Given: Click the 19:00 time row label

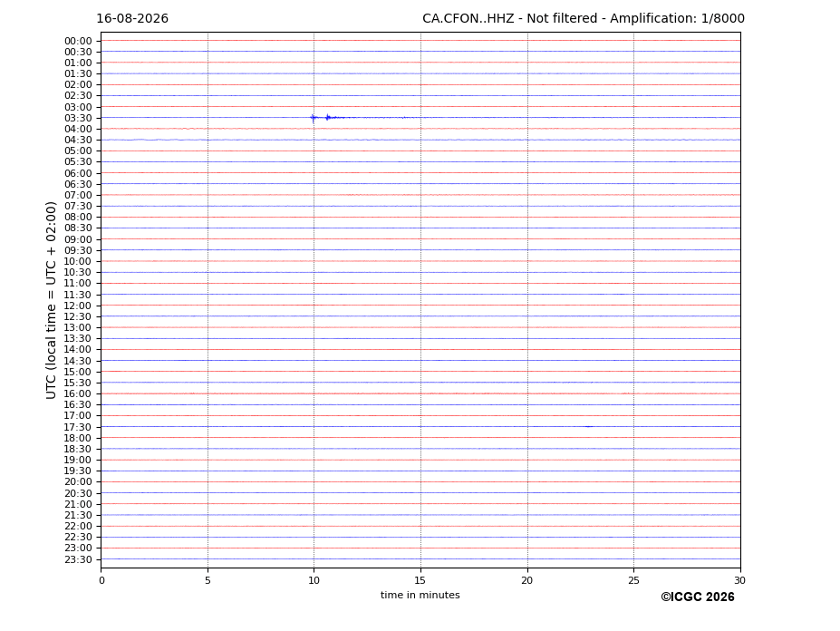Looking at the screenshot, I should pyautogui.click(x=78, y=460).
